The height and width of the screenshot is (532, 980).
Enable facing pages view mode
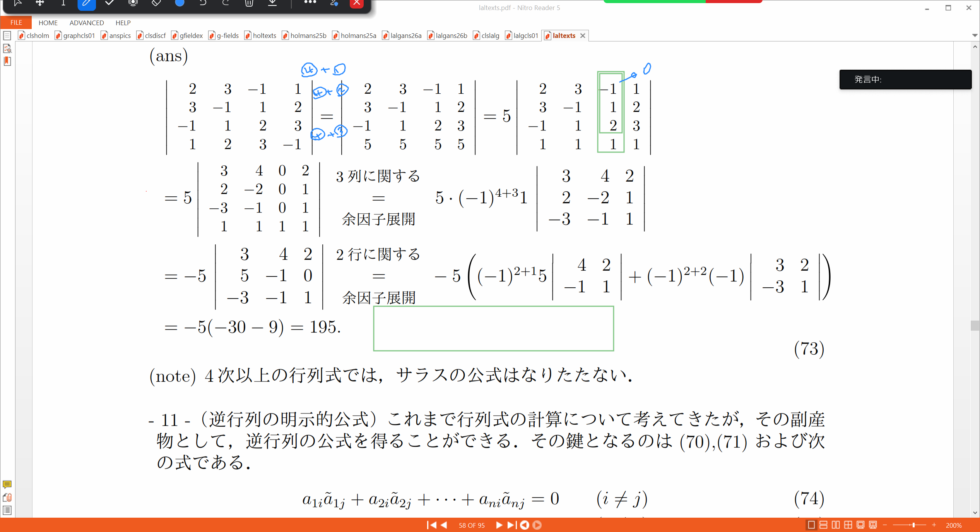pos(836,525)
